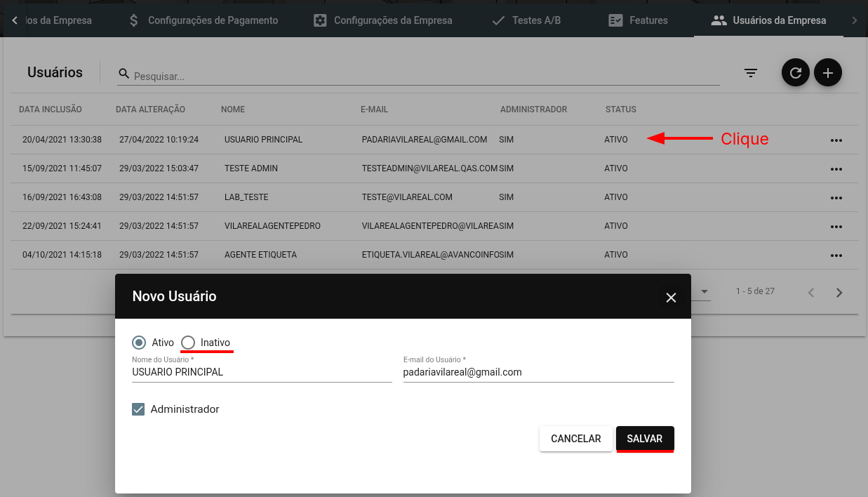The height and width of the screenshot is (497, 868).
Task: Click the add new user plus icon
Action: (827, 73)
